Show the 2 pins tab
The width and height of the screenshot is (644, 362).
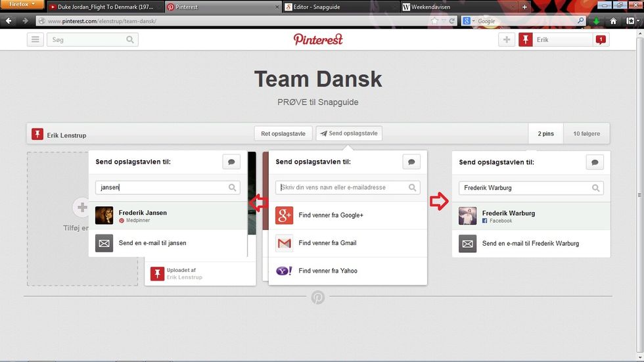(546, 133)
